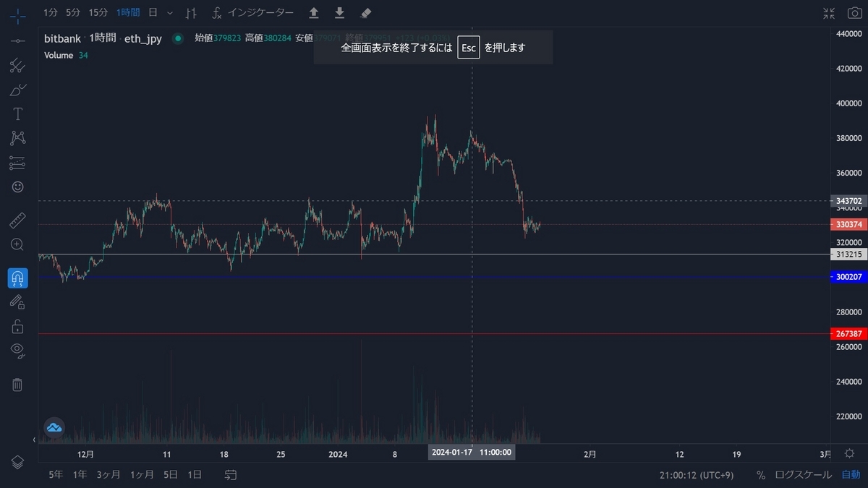Set range to 5年
The width and height of the screenshot is (868, 488).
pyautogui.click(x=56, y=475)
